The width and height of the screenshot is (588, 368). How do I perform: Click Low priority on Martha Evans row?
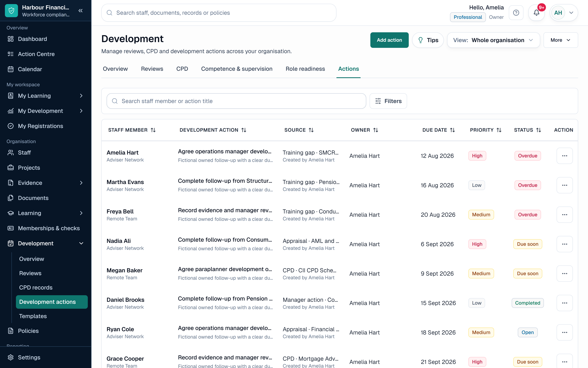(x=477, y=185)
